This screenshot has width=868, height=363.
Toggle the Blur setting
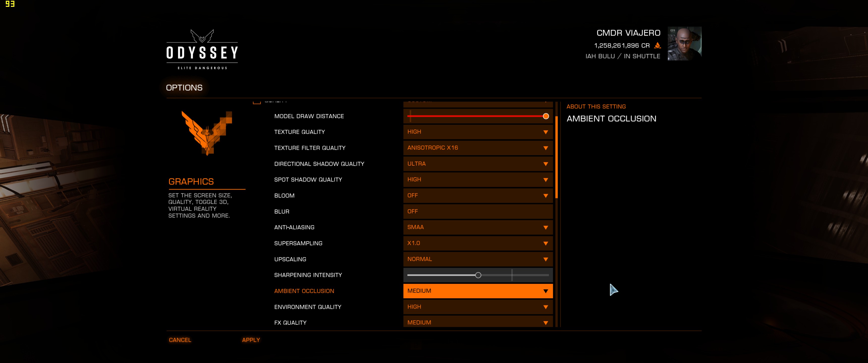tap(478, 211)
